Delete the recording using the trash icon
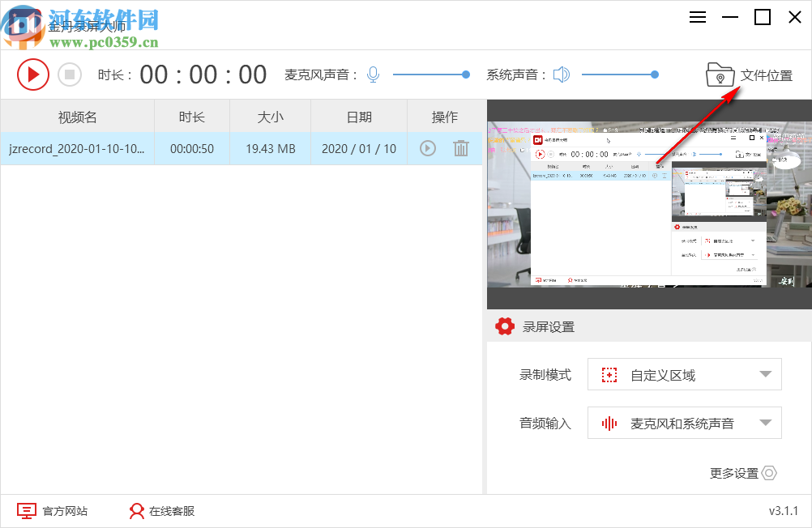Screen dimensions: 812x528 (461, 148)
